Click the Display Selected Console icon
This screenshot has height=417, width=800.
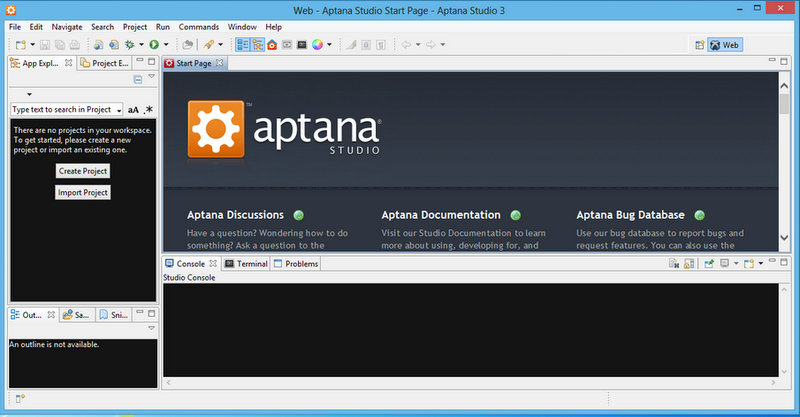tap(724, 263)
